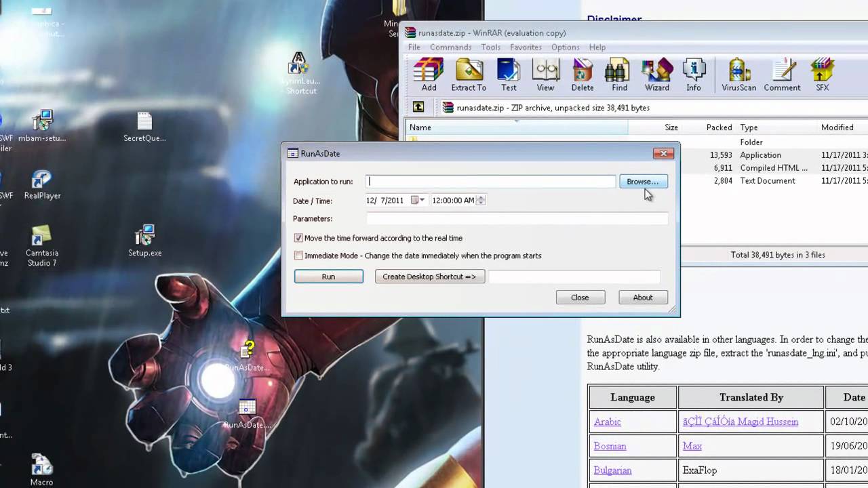Close the RunAsDate dialog with red X
The width and height of the screenshot is (868, 488).
[x=663, y=154]
